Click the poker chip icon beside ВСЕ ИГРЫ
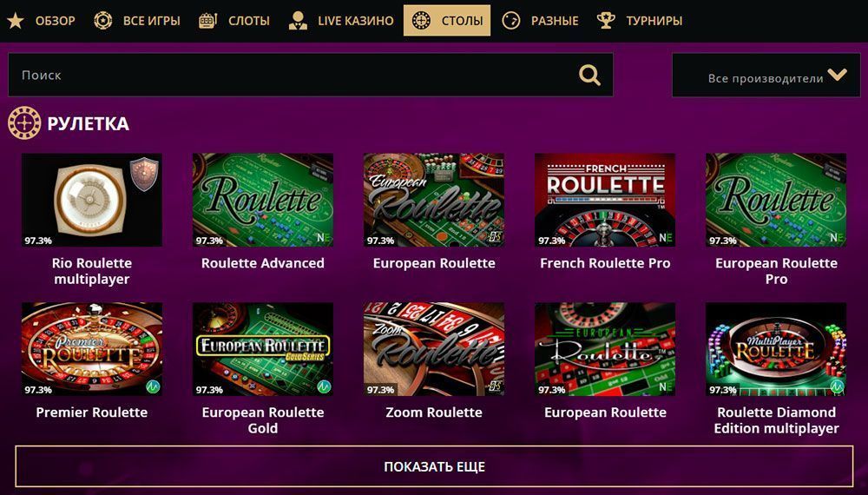This screenshot has width=868, height=495. [x=103, y=21]
